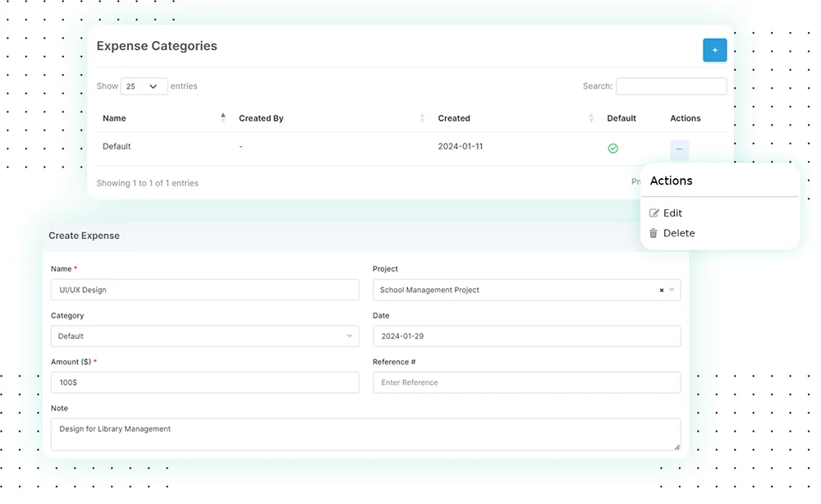
Task: Open the entries-per-page dropdown showing 25
Action: pos(144,86)
